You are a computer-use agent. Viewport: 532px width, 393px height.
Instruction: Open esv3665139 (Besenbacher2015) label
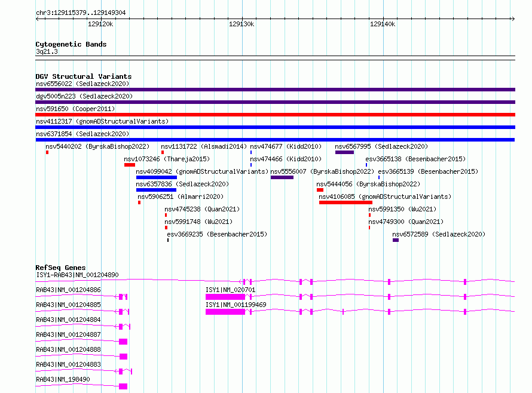coord(428,171)
